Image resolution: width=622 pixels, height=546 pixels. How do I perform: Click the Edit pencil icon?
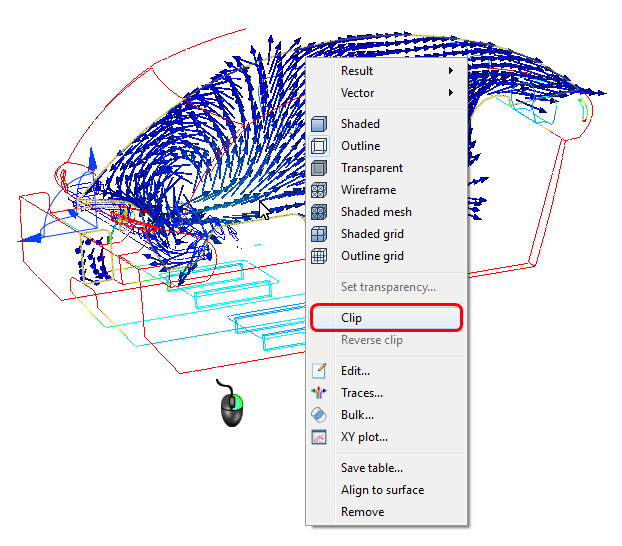(x=319, y=371)
